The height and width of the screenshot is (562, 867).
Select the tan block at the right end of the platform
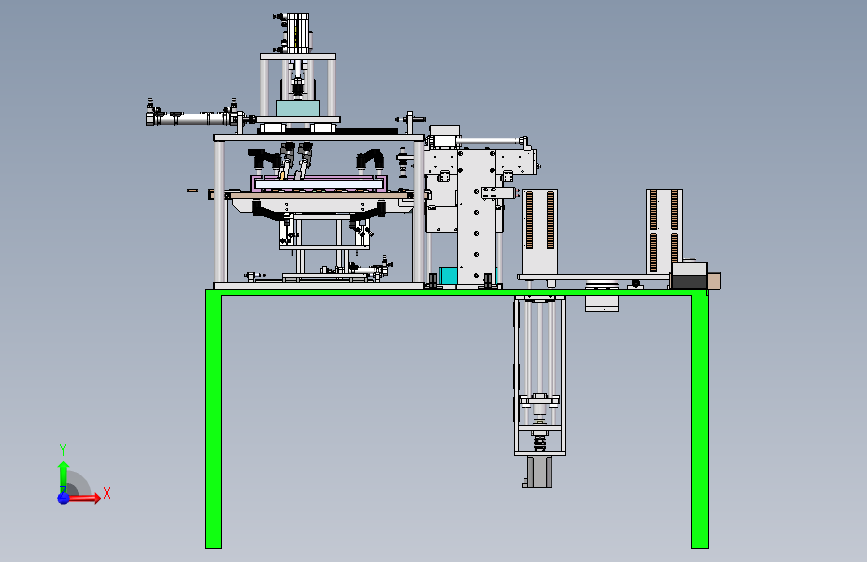pyautogui.click(x=714, y=281)
